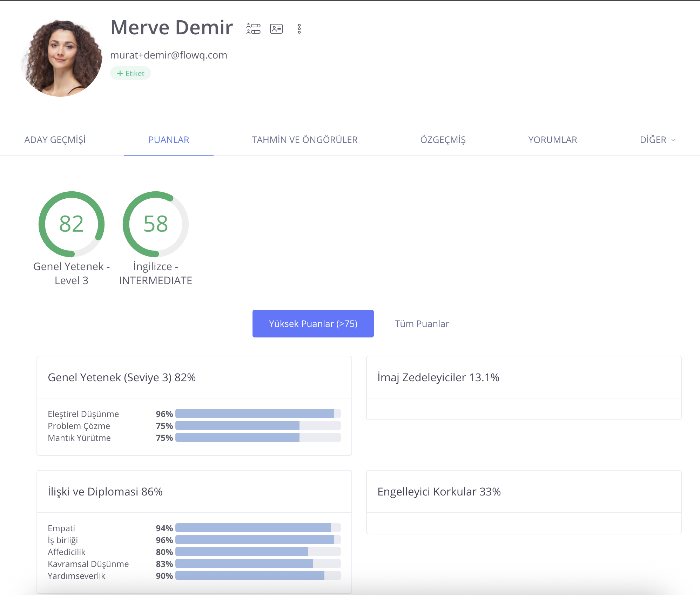This screenshot has width=700, height=595.
Task: Open the three-dot more options menu
Action: point(299,29)
